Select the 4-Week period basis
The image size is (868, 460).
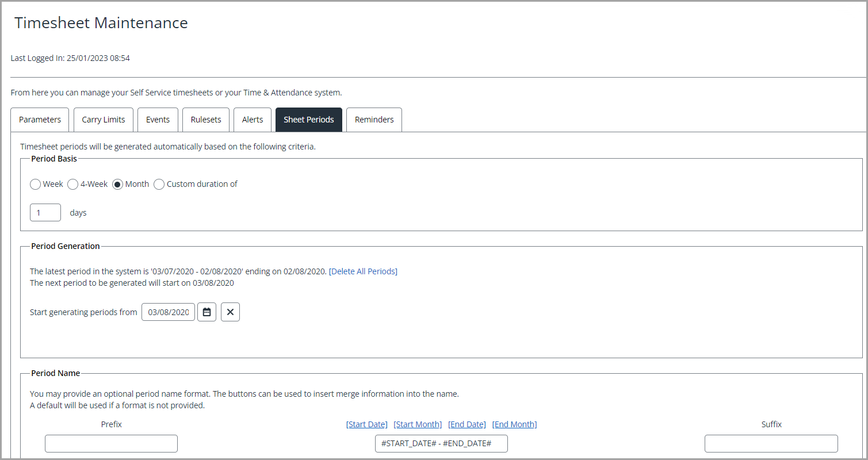click(x=72, y=184)
